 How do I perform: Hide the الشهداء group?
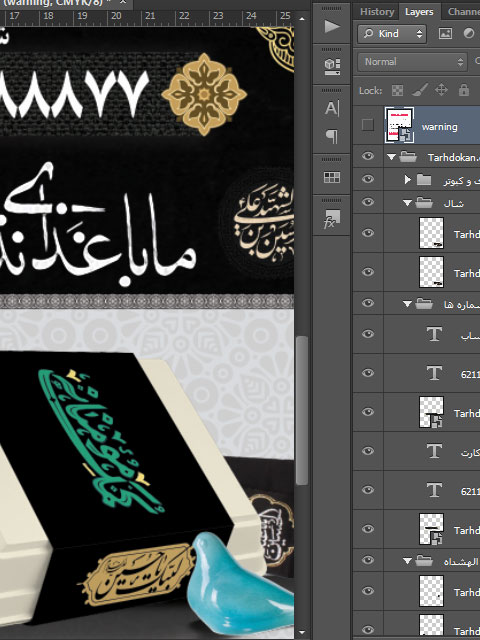click(x=368, y=560)
